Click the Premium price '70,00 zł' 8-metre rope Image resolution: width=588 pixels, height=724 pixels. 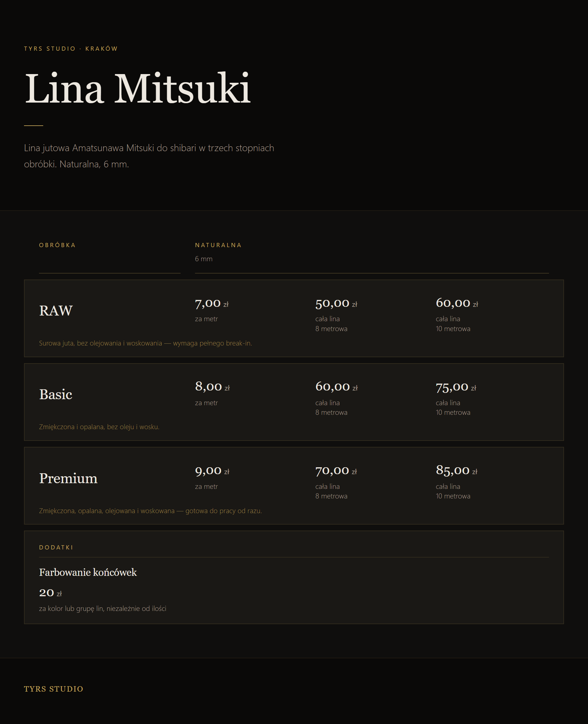336,471
